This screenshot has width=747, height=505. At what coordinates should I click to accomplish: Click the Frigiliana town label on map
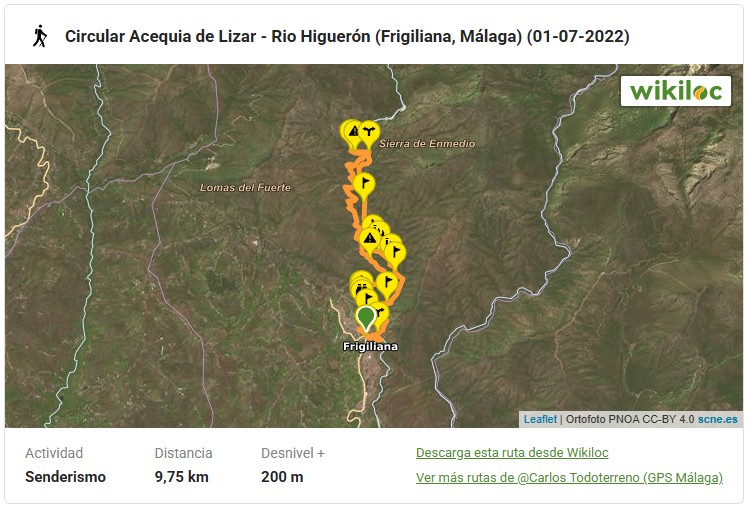pos(370,347)
